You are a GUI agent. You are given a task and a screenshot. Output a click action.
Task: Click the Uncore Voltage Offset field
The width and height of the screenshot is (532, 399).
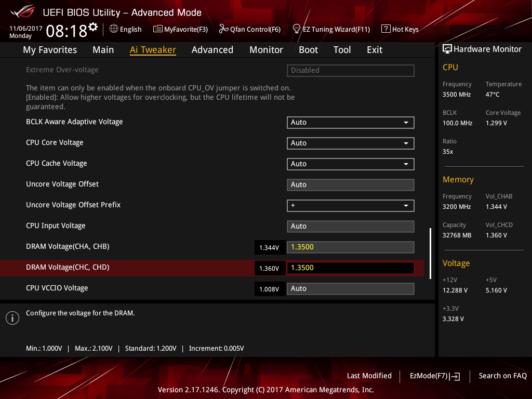point(351,185)
